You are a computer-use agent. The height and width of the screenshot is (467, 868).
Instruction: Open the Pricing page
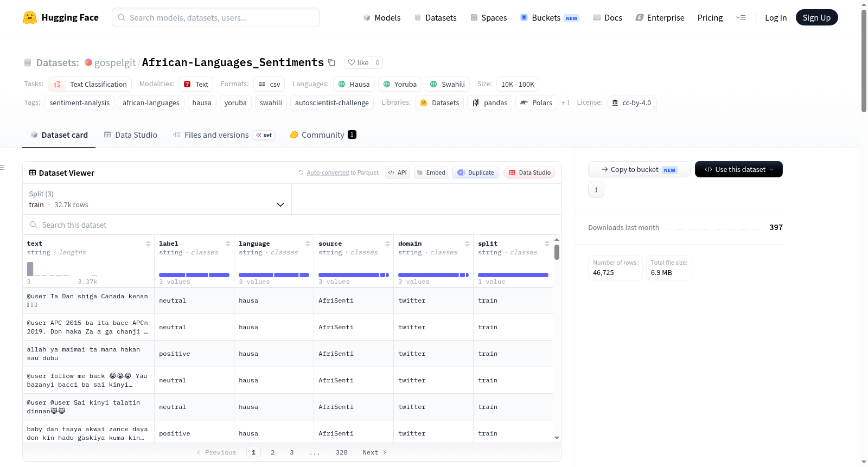710,17
